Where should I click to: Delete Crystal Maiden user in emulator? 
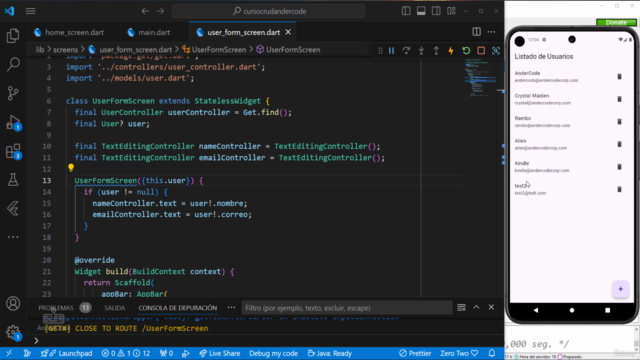tap(619, 99)
